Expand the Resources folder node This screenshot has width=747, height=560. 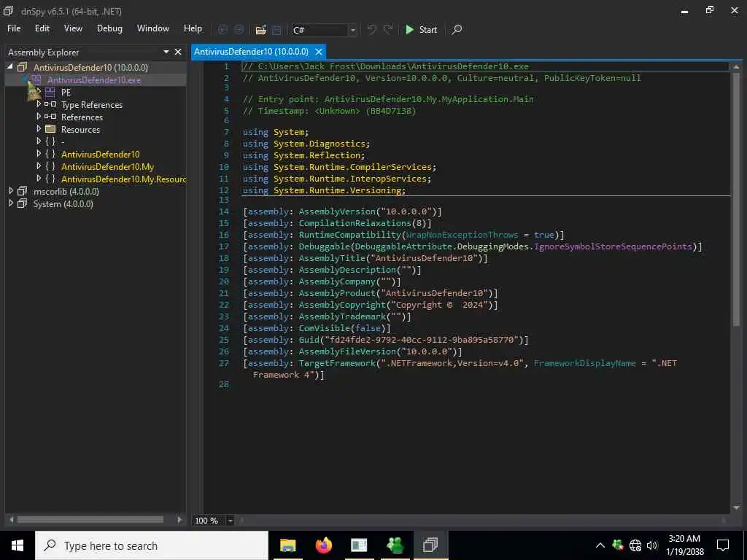pos(39,128)
